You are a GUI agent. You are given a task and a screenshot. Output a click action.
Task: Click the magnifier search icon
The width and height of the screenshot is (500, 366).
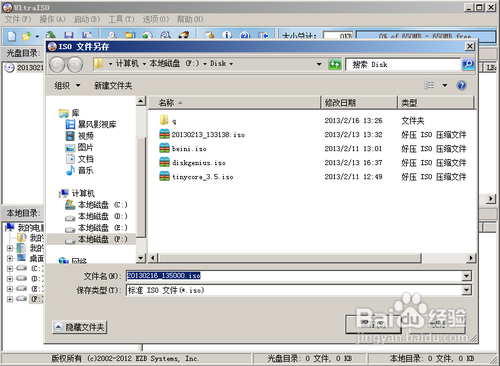468,64
